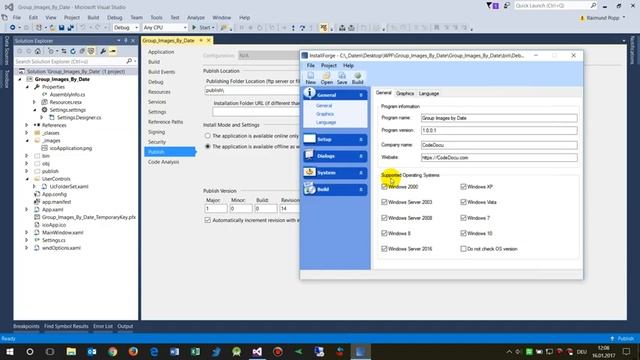Open Word from the taskbar

(175, 351)
